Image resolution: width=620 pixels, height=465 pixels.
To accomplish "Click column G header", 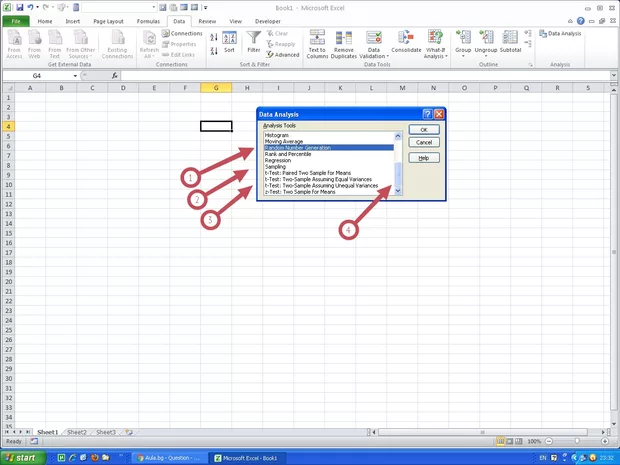I will tap(216, 88).
